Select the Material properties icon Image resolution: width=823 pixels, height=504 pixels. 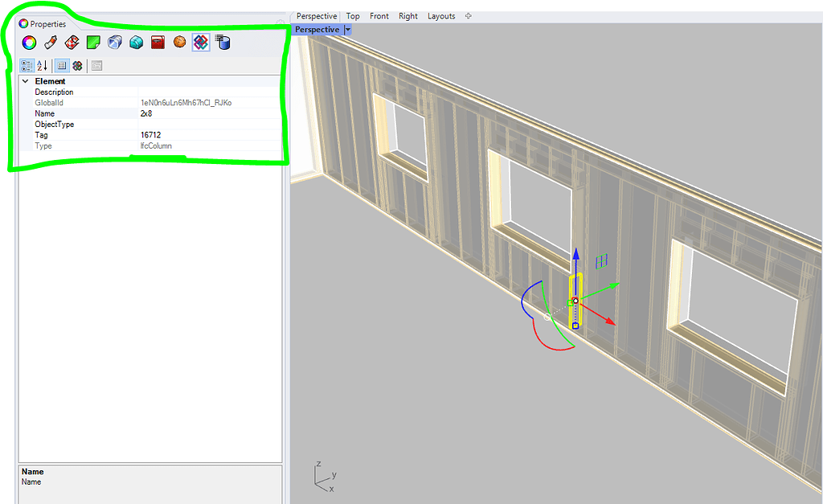coord(49,42)
